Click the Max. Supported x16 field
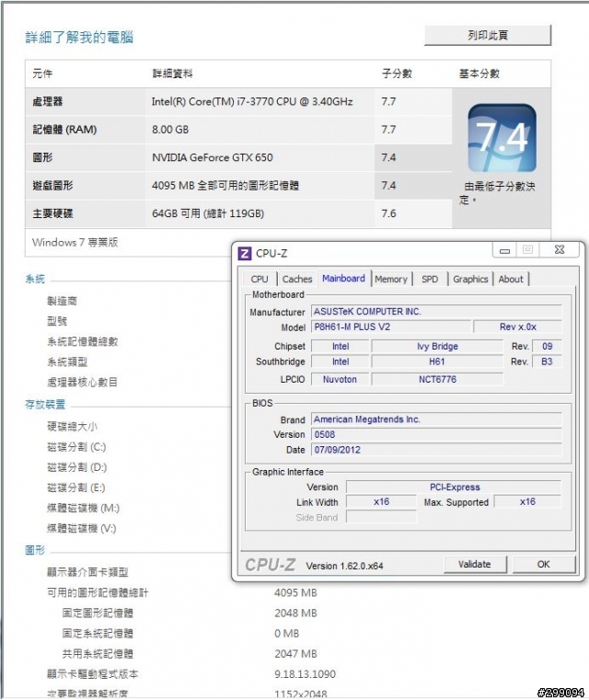This screenshot has height=700, width=589. coord(527,502)
